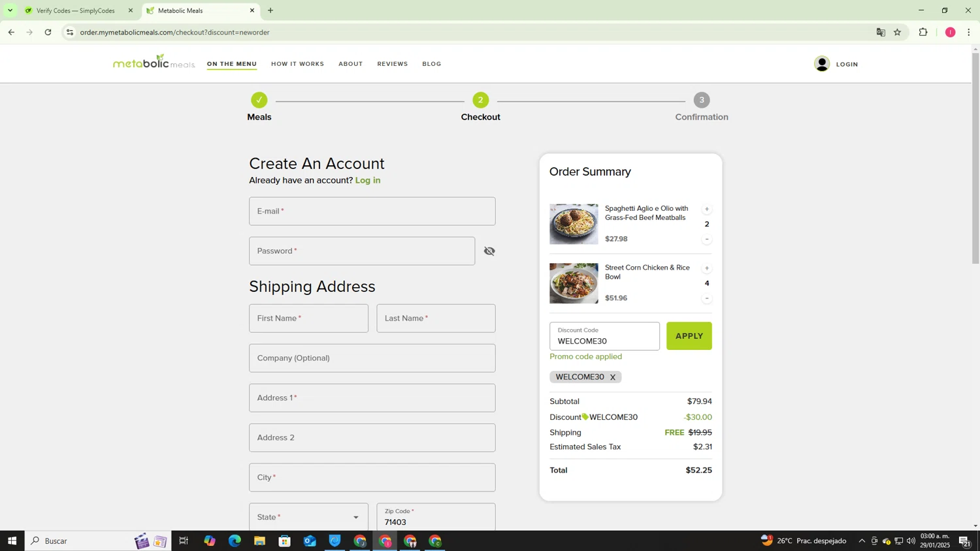Screen dimensions: 980x551
Task: Bookmark this page with star icon
Action: tap(898, 32)
